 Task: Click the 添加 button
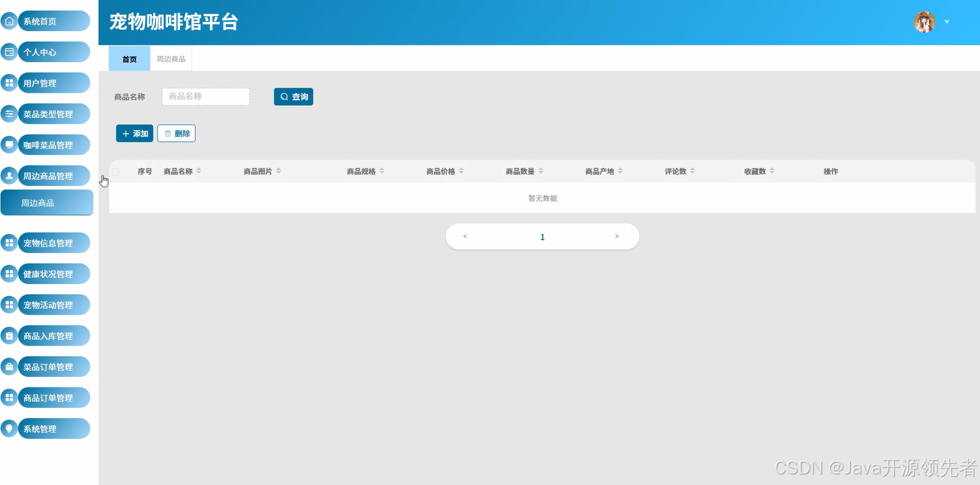134,134
